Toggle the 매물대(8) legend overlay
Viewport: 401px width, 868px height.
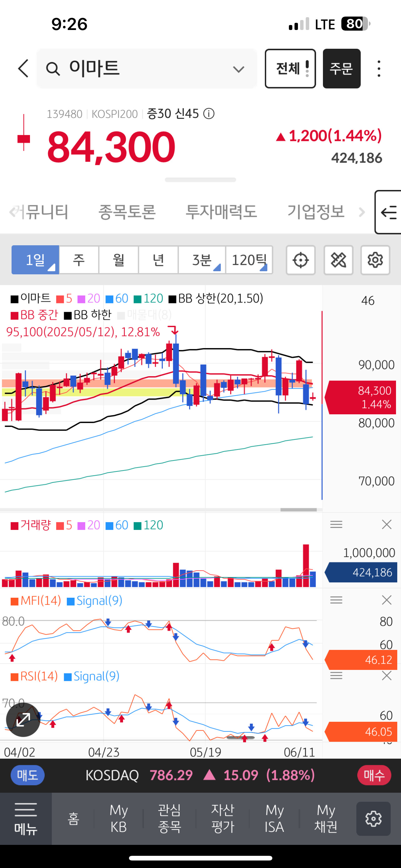[145, 315]
